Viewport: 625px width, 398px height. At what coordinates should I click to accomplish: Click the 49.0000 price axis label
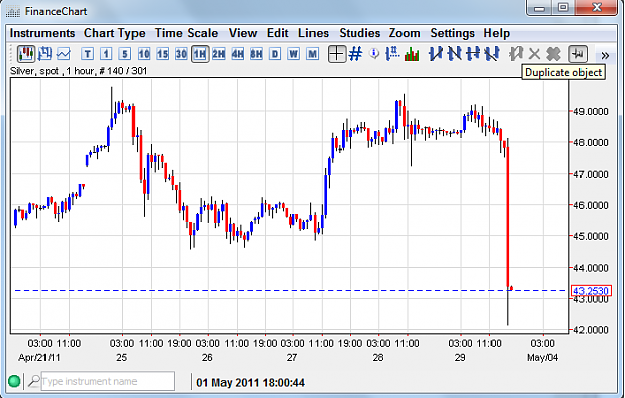point(591,111)
